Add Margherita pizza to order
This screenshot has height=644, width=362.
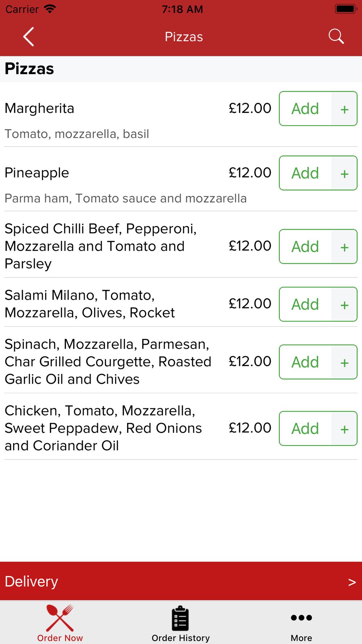click(x=305, y=109)
